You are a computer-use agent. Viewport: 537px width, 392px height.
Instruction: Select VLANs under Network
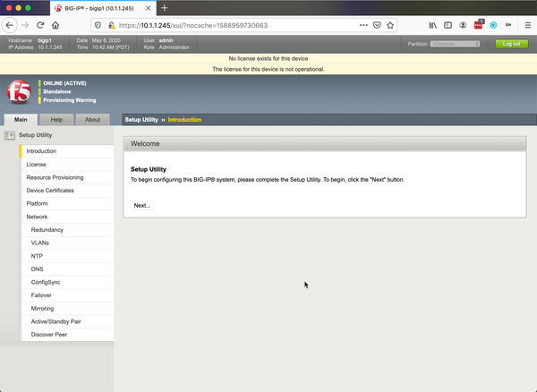click(x=67, y=243)
